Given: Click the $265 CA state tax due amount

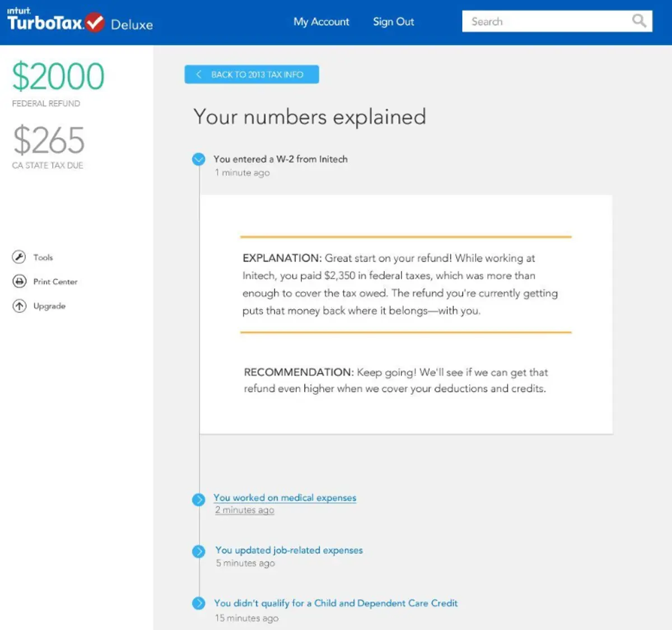Looking at the screenshot, I should (49, 140).
